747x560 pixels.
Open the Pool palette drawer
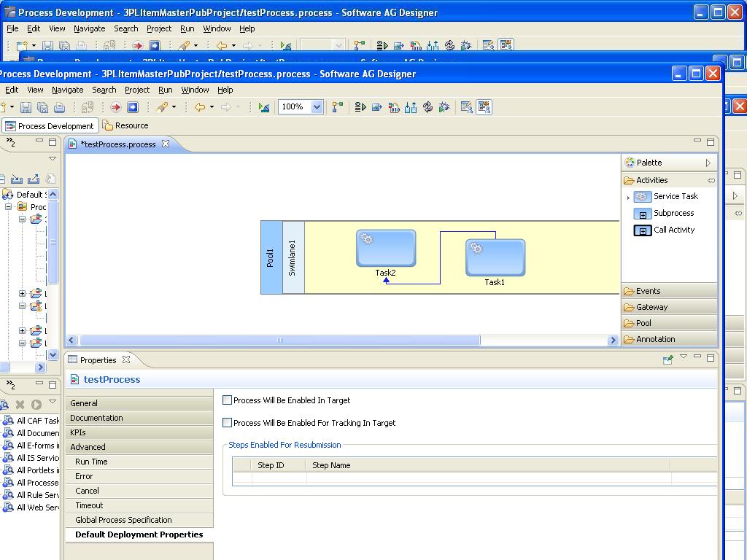pyautogui.click(x=670, y=323)
